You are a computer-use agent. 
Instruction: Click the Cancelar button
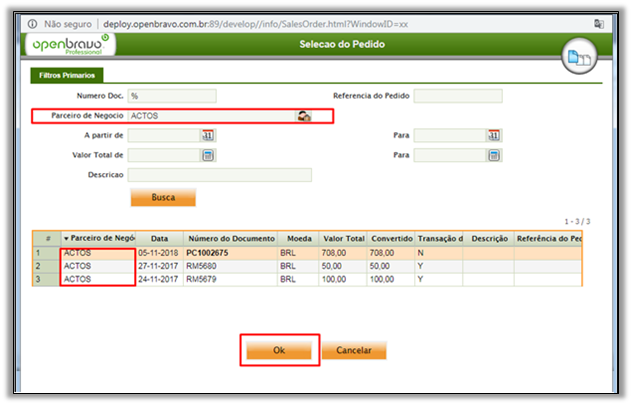coord(353,351)
